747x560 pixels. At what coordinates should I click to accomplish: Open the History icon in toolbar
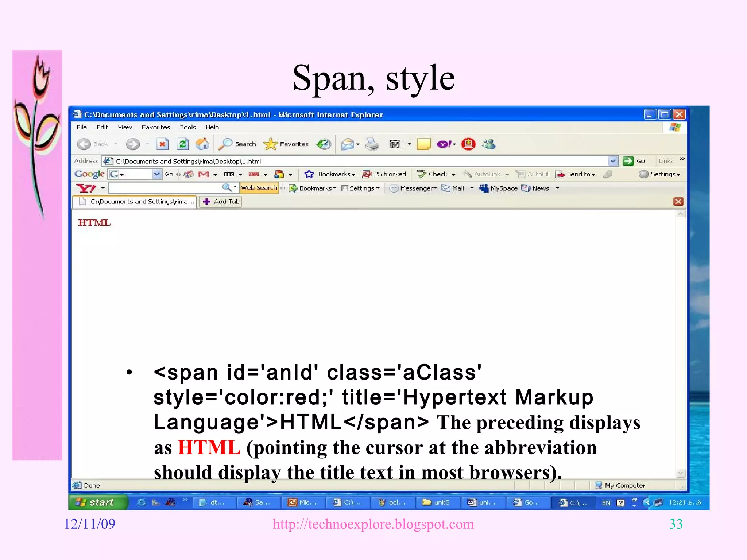[x=324, y=144]
